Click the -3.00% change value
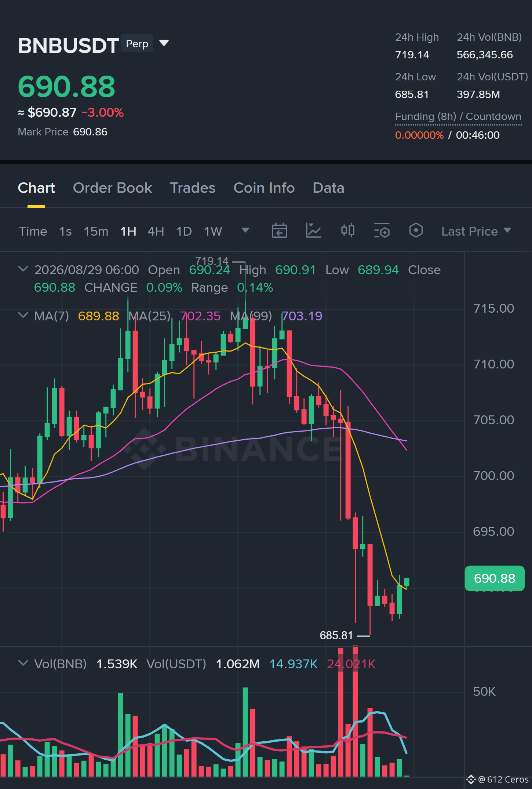Viewport: 532px width, 789px height. 103,112
